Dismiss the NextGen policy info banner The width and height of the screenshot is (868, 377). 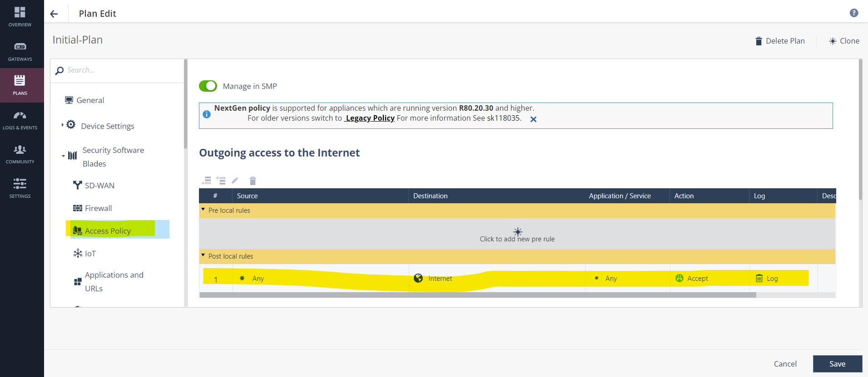tap(533, 119)
